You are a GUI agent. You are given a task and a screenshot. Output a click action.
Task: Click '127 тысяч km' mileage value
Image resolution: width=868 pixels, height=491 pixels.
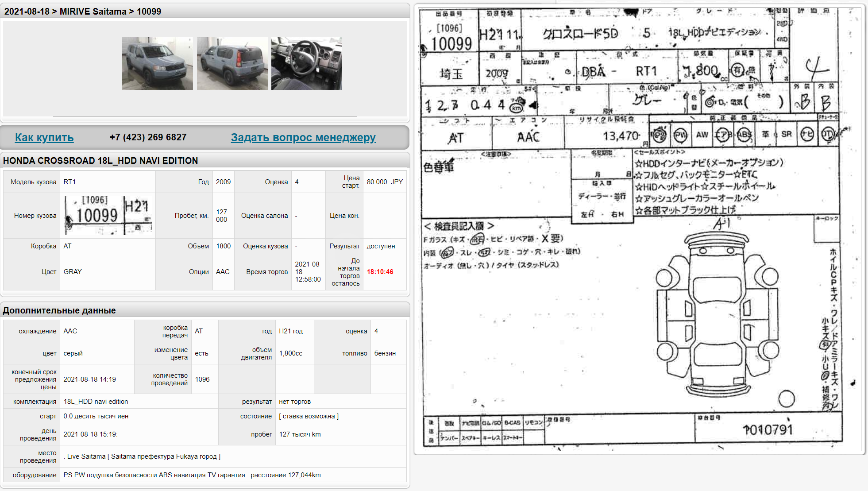pos(300,434)
